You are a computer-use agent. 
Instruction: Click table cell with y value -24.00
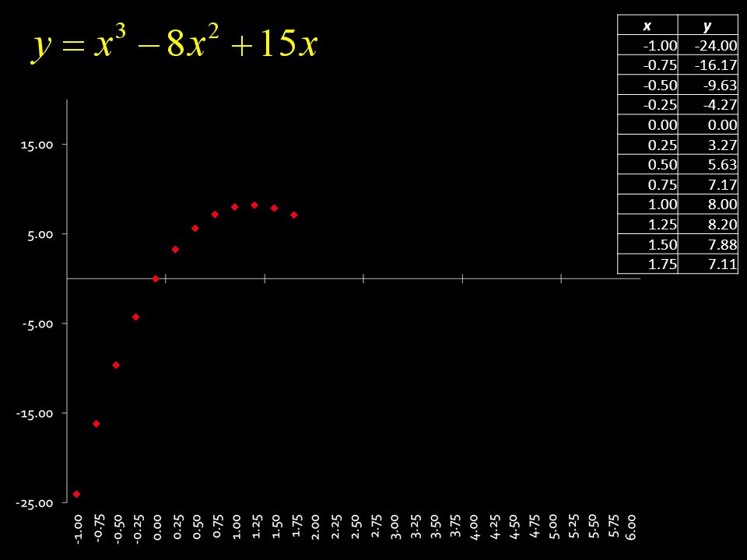[708, 45]
